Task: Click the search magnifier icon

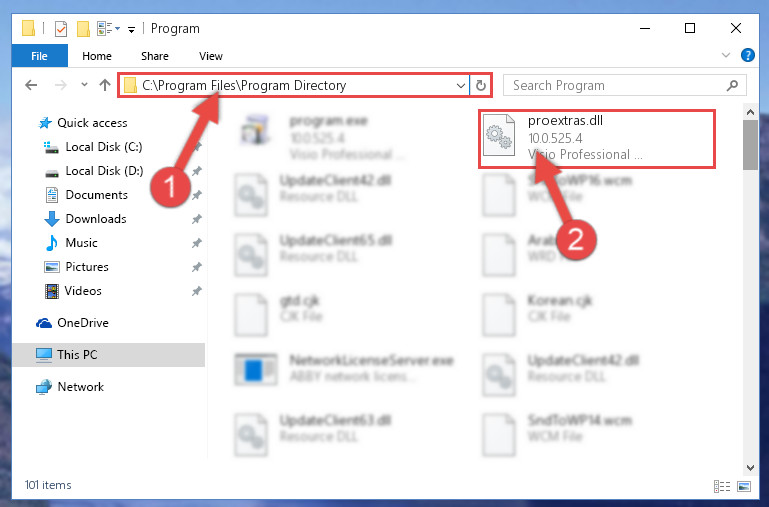Action: coord(732,86)
